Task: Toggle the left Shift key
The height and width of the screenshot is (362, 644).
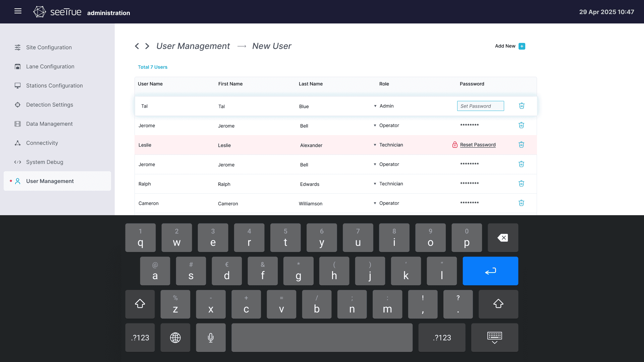Action: pos(140,304)
